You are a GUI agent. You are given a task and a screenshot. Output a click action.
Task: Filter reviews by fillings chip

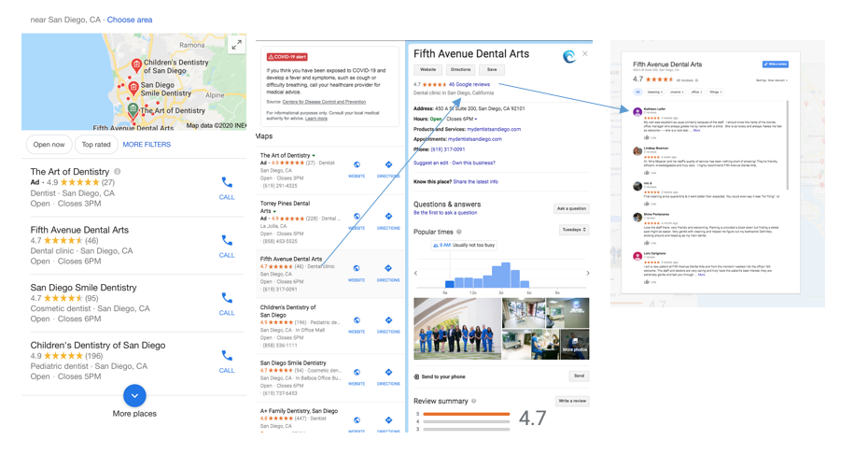tap(715, 92)
